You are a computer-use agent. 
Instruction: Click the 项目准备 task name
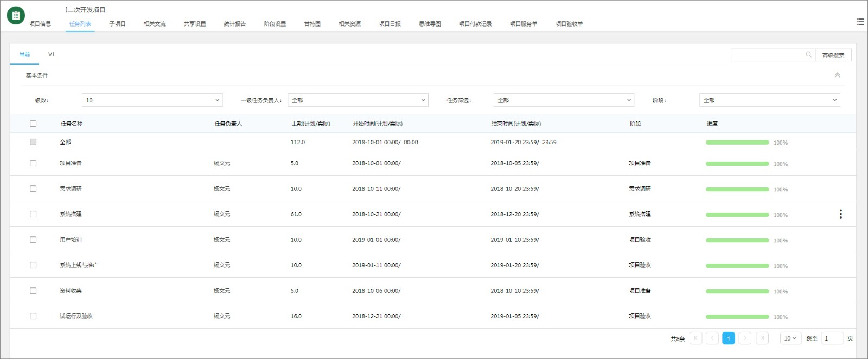71,163
